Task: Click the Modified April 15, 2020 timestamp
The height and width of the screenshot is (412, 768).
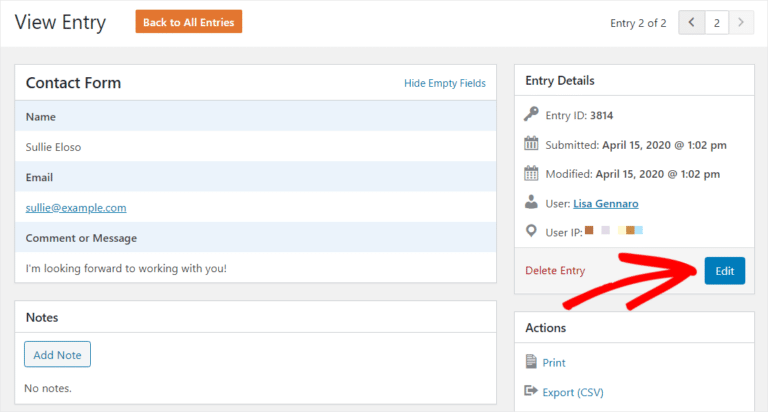Action: click(x=658, y=174)
